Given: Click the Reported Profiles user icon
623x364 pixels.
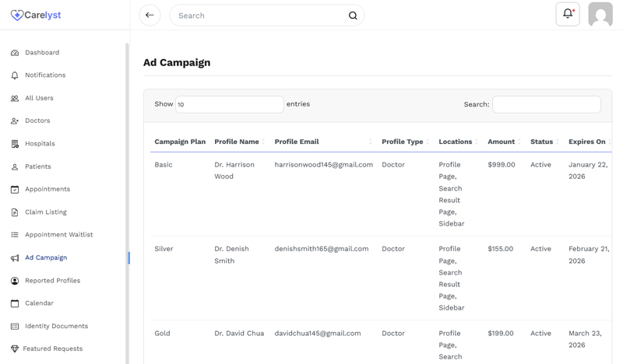Looking at the screenshot, I should tap(15, 281).
